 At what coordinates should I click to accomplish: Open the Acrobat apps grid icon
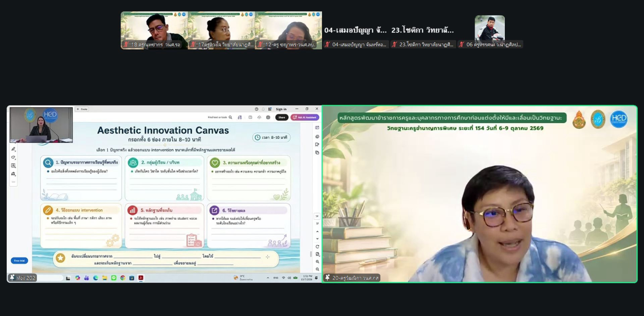click(x=270, y=109)
